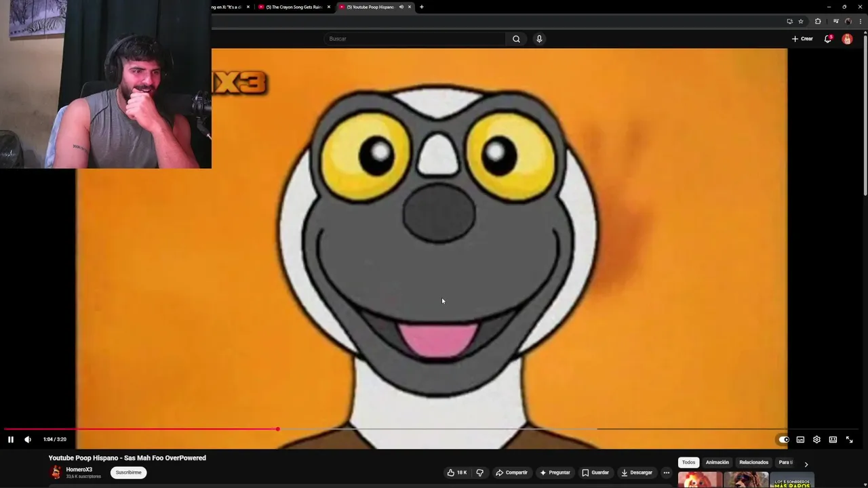Close The Crayon Song browser tab
Viewport: 868px width, 488px height.
(329, 7)
